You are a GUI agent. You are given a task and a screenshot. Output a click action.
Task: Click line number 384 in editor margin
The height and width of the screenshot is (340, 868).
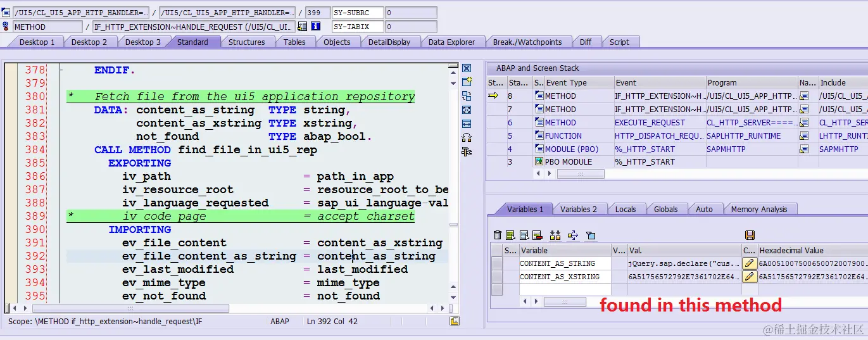(35, 149)
